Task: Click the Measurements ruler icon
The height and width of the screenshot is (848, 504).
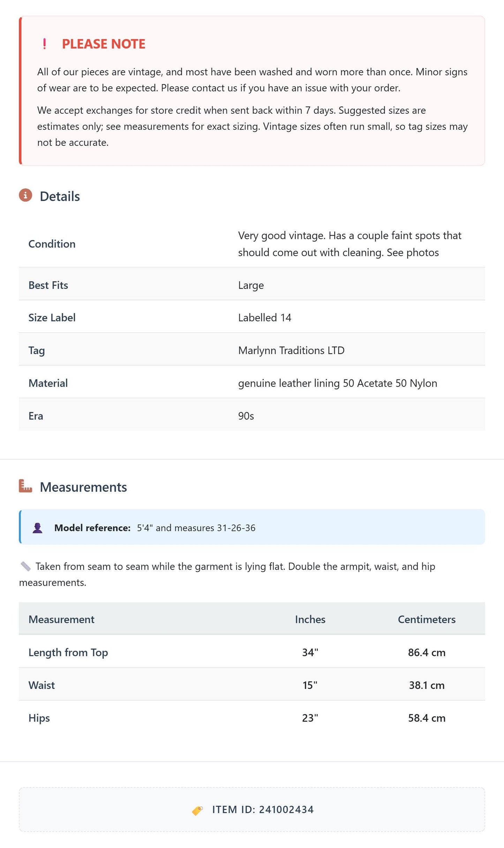Action: 25,486
